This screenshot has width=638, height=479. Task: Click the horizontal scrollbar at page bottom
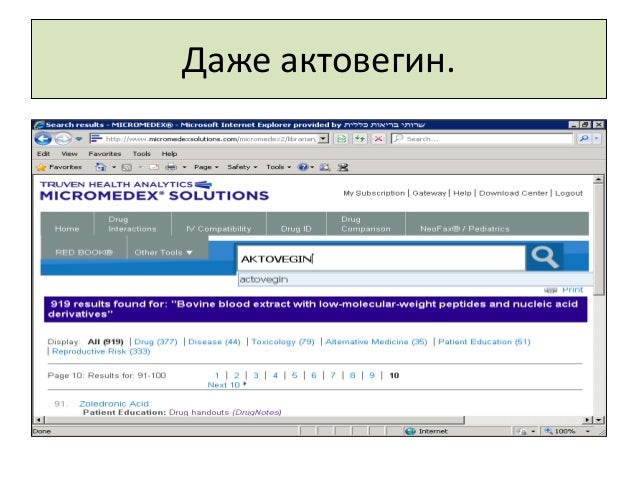coord(254,420)
